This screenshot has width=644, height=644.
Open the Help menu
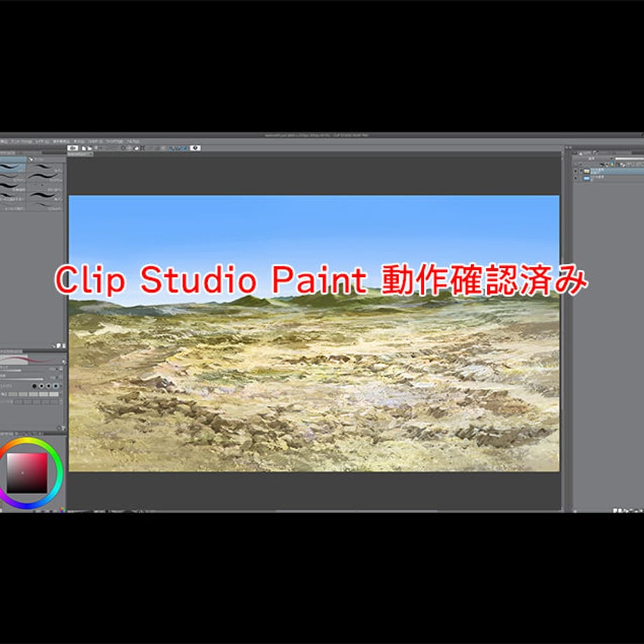(x=133, y=141)
